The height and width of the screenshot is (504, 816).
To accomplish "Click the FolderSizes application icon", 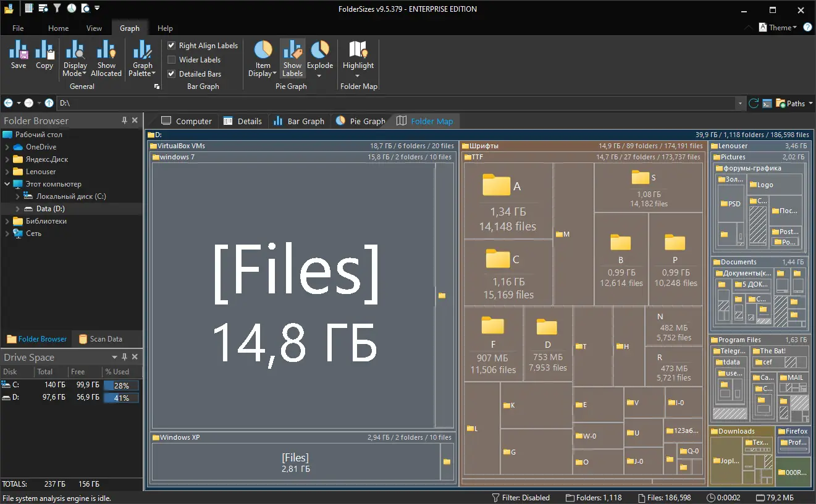I will coord(9,9).
